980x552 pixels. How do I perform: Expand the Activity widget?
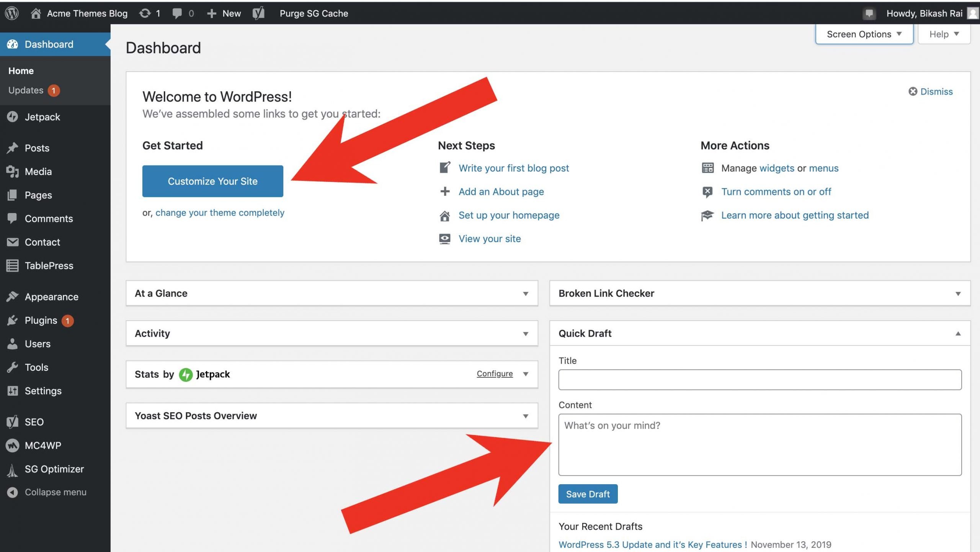(x=526, y=334)
